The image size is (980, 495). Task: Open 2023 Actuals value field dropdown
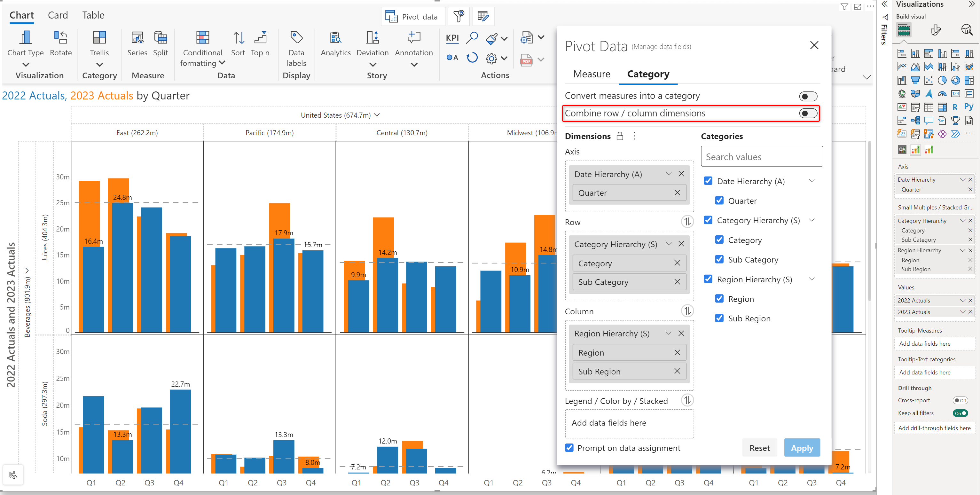(962, 312)
